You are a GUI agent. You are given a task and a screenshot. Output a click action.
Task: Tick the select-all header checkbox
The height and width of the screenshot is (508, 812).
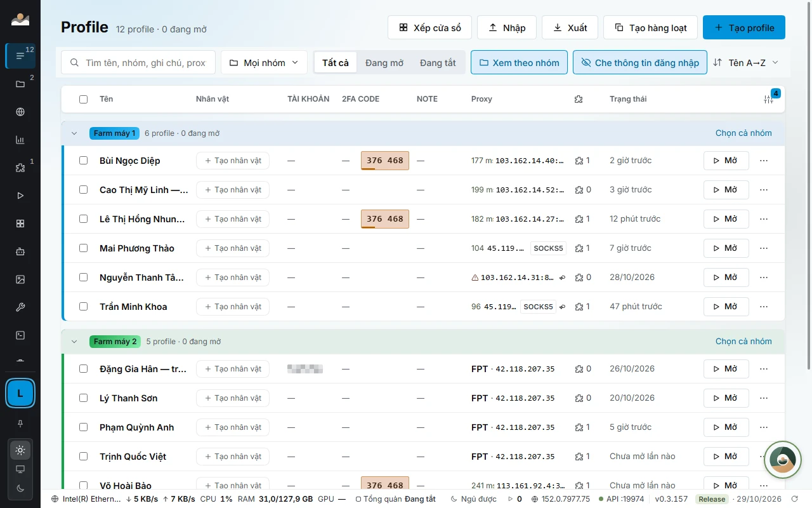click(x=83, y=99)
